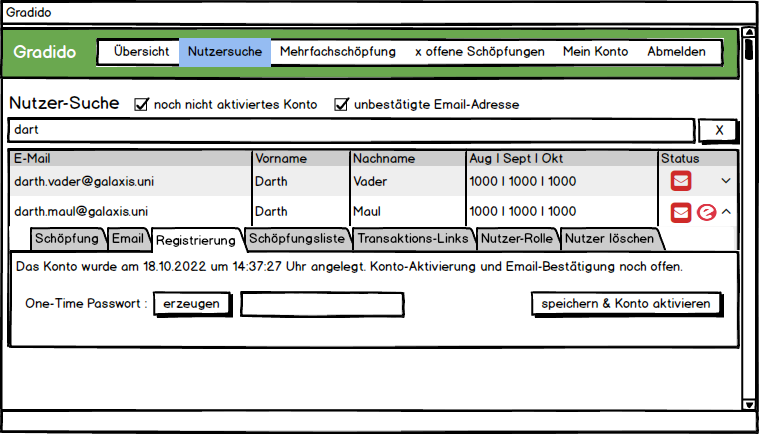The width and height of the screenshot is (759, 434).
Task: Expand the Darth Vader row details
Action: pos(727,181)
